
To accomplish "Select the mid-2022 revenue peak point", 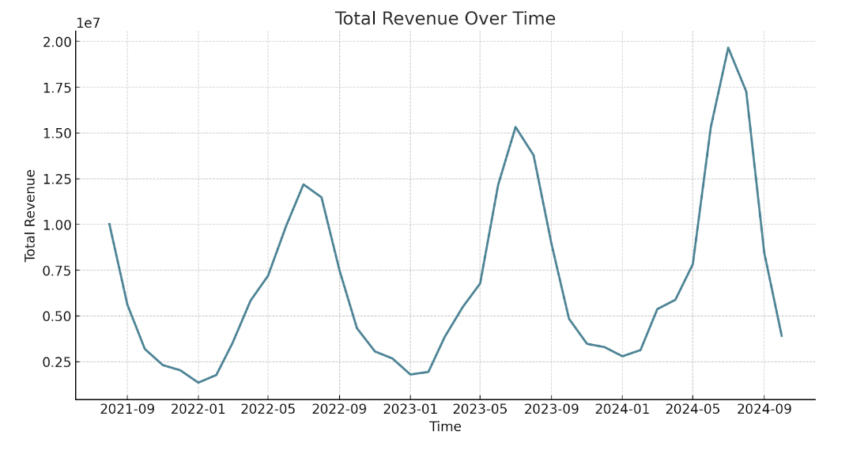I will pyautogui.click(x=304, y=184).
